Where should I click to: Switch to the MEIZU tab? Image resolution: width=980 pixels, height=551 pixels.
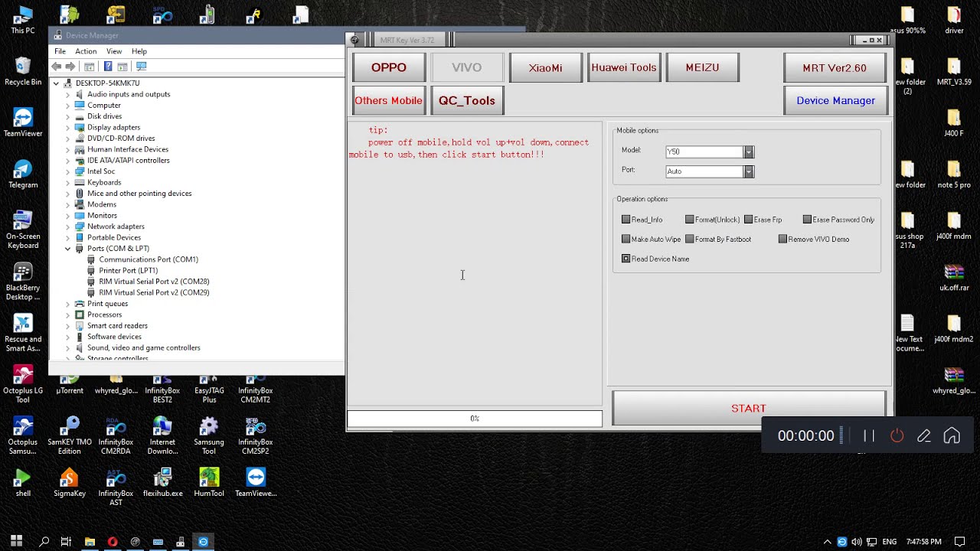pyautogui.click(x=702, y=67)
